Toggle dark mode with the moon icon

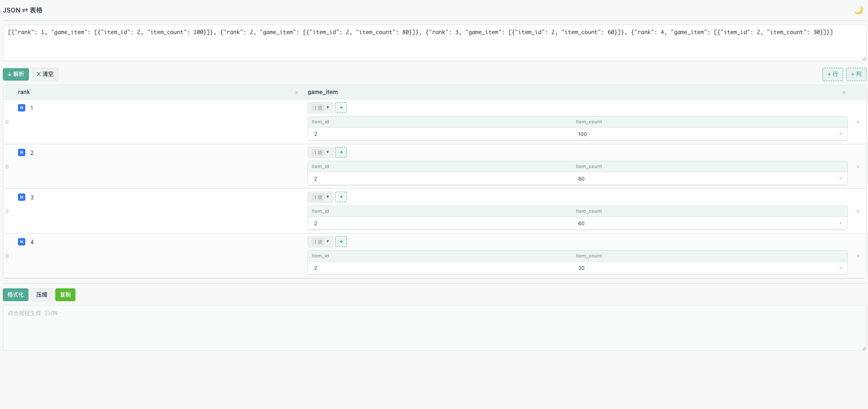click(858, 10)
